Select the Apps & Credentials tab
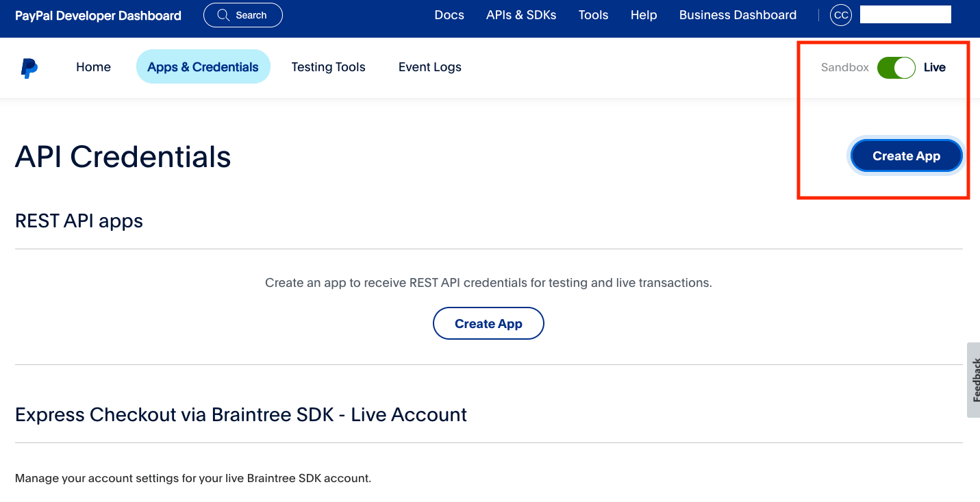 [203, 67]
